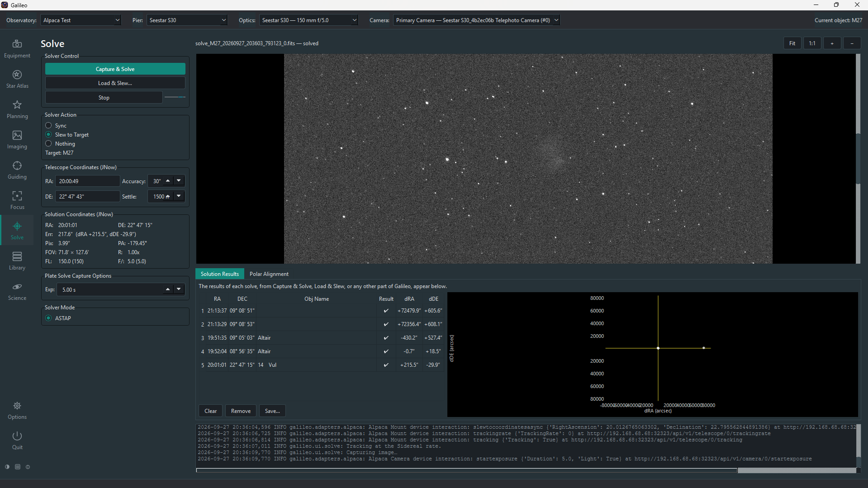Go to the Planning section
Image resolution: width=868 pixels, height=488 pixels.
coord(17,109)
